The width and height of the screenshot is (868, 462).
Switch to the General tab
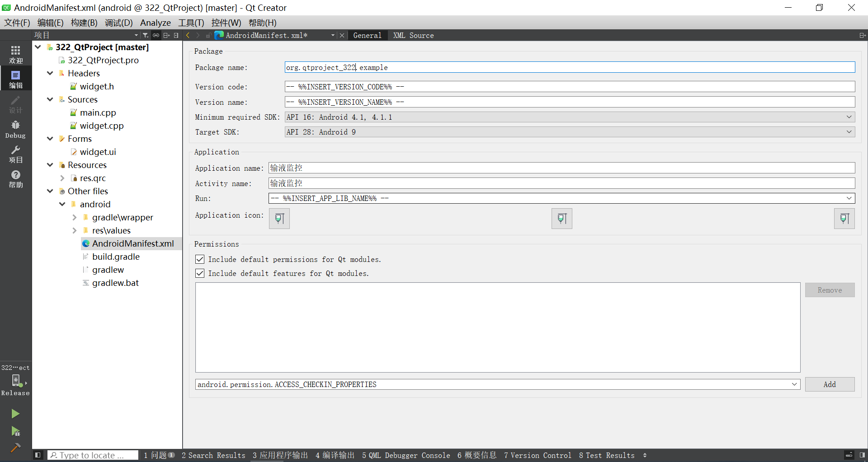coord(368,35)
